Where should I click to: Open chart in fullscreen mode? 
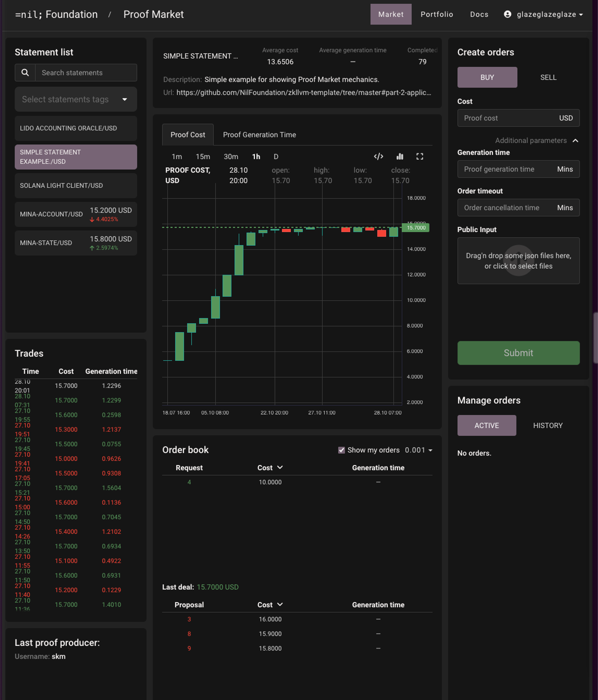[x=419, y=156]
